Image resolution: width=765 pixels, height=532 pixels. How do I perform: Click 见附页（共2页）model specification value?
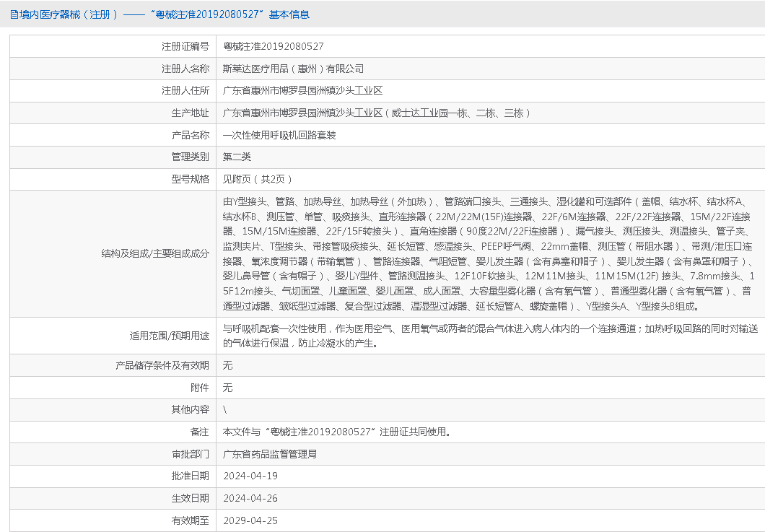[258, 179]
